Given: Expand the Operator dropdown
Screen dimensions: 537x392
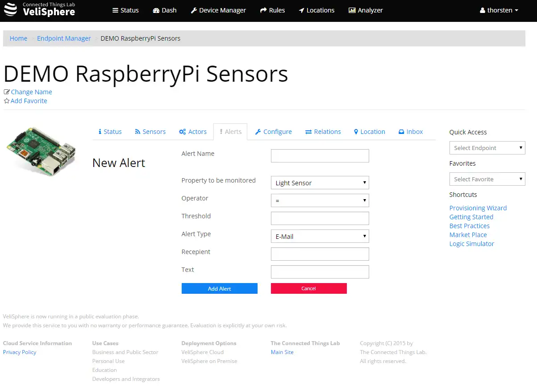Looking at the screenshot, I should [320, 200].
